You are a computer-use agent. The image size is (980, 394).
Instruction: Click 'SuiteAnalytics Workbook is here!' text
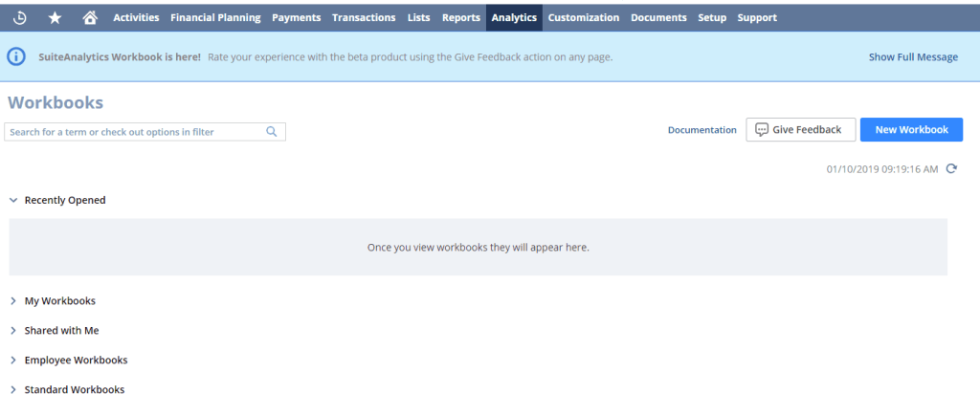pos(120,56)
